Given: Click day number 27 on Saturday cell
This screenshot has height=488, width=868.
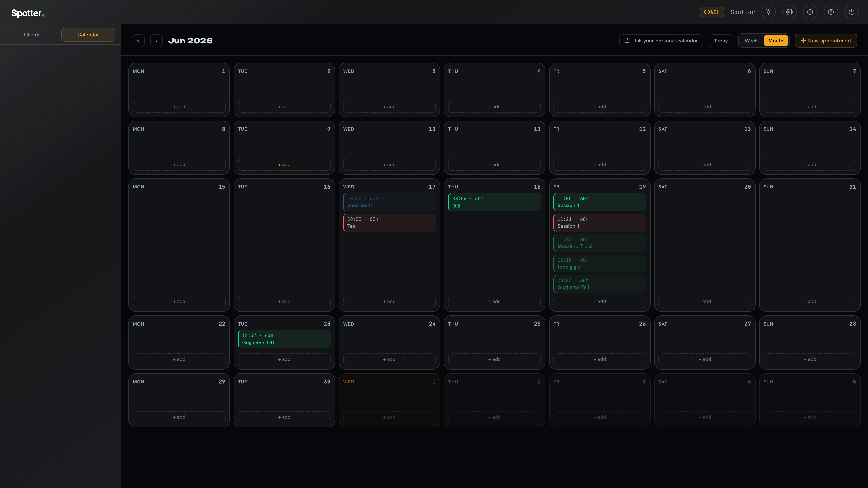Looking at the screenshot, I should tap(747, 324).
